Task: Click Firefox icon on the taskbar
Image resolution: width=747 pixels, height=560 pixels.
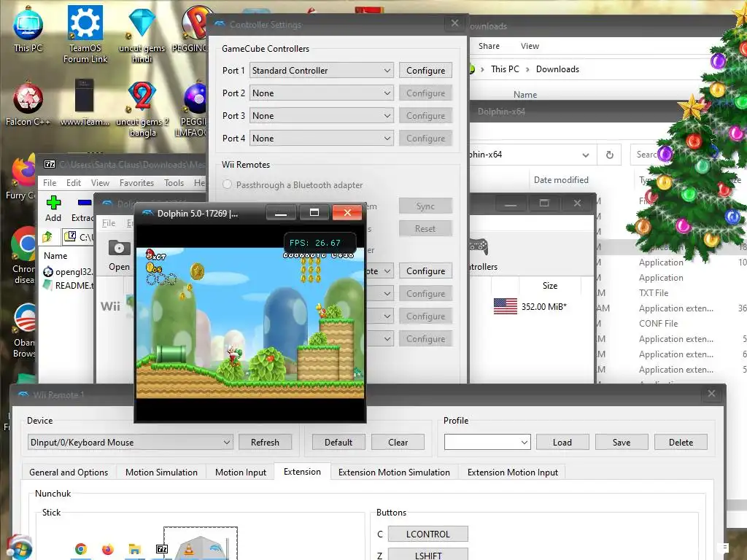Action: click(108, 549)
